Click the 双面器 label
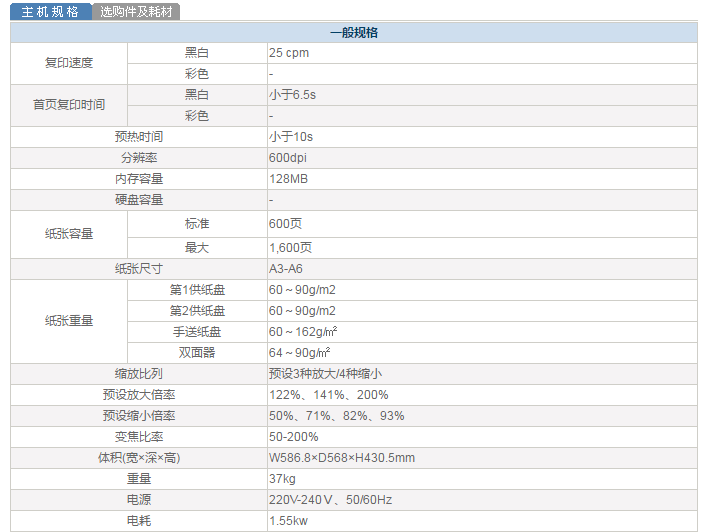The height and width of the screenshot is (532, 710). coord(197,353)
